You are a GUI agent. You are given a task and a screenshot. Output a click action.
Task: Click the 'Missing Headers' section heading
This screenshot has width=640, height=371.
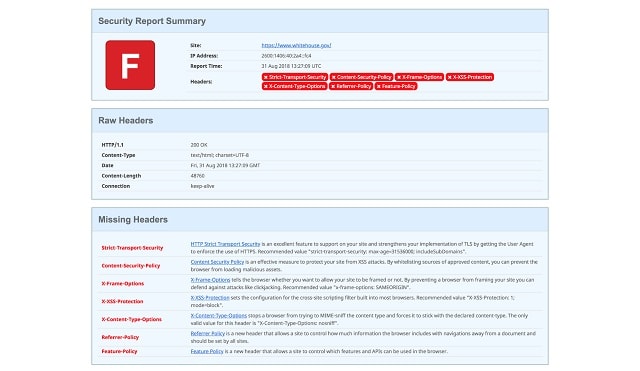click(133, 220)
